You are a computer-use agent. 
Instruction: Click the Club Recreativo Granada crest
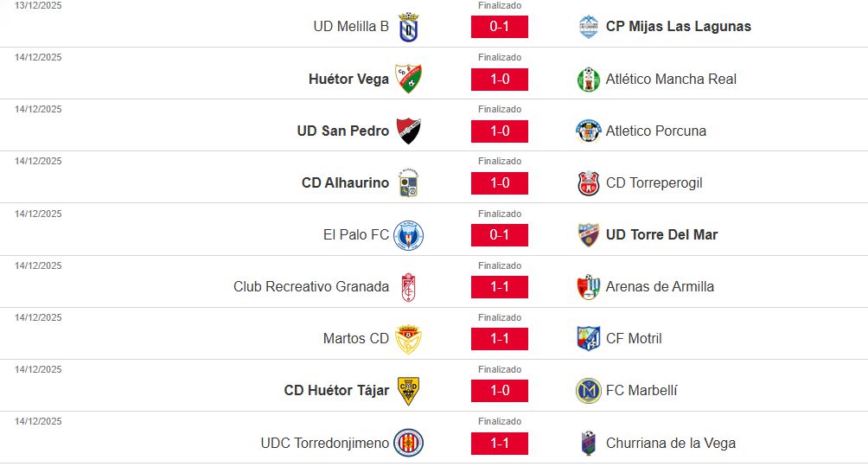408,287
